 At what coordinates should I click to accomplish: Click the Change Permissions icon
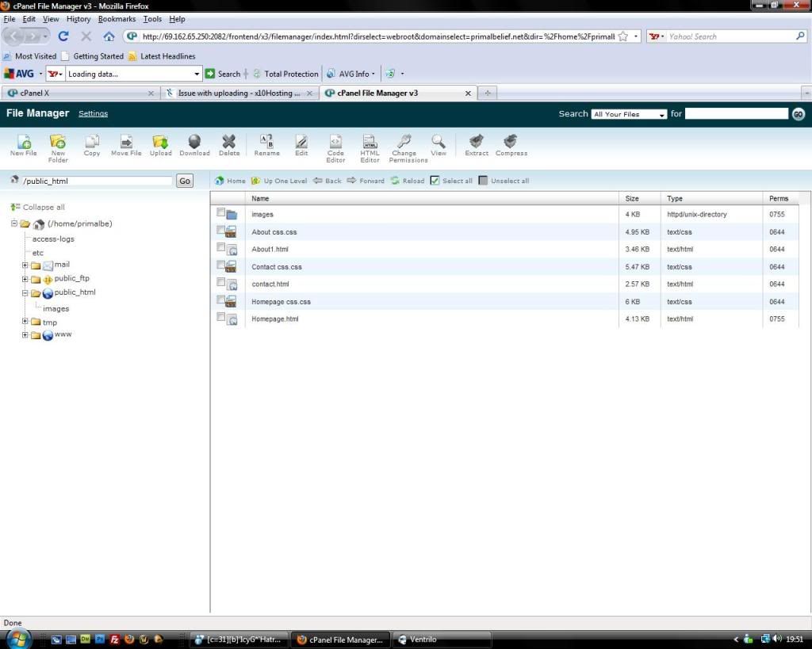[x=403, y=143]
